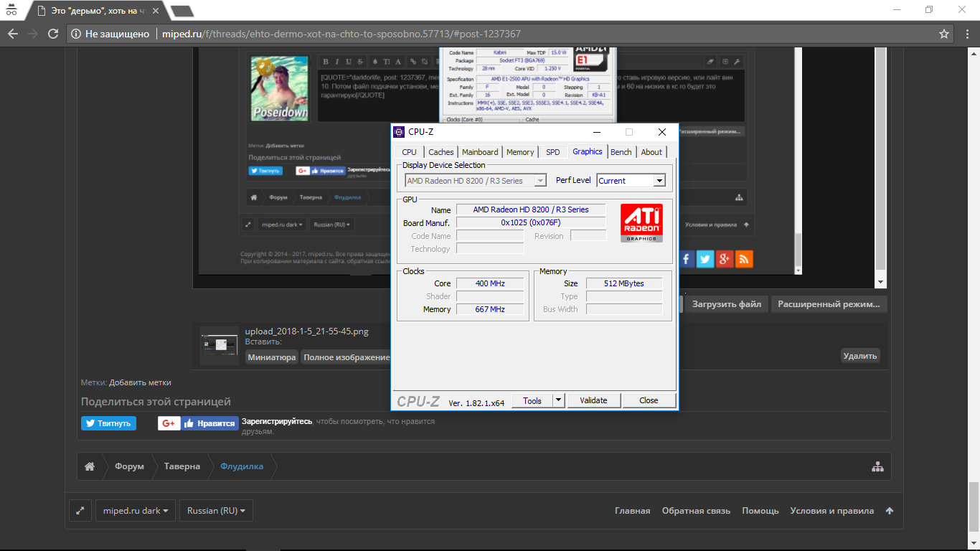Screen dimensions: 980x551
Task: Open 'Расширенный режим...' editor mode
Action: tap(829, 304)
